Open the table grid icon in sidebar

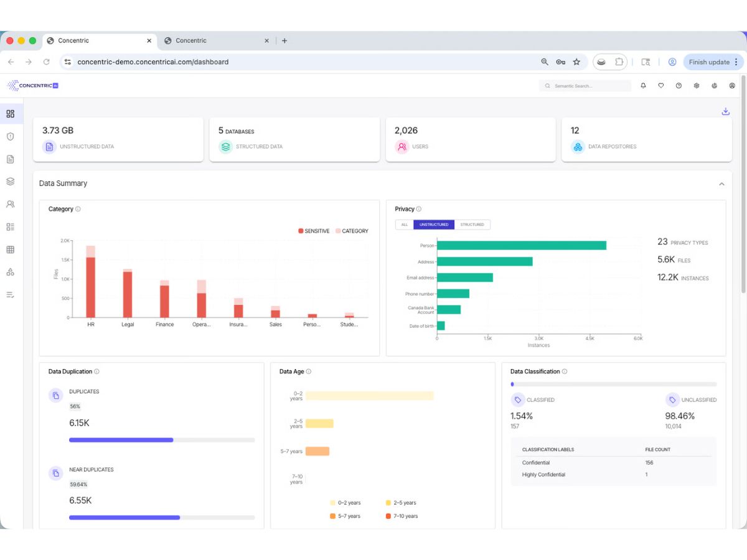click(x=10, y=250)
